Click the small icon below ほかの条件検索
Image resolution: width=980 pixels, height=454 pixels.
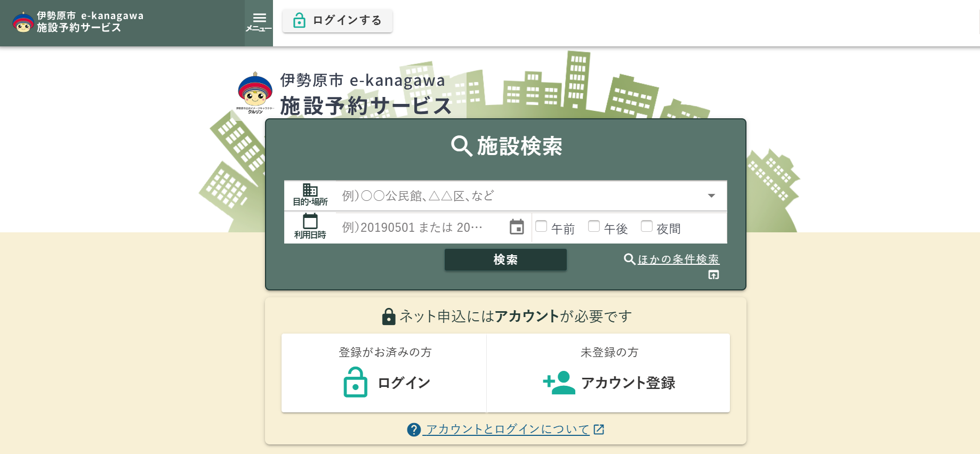pos(713,275)
